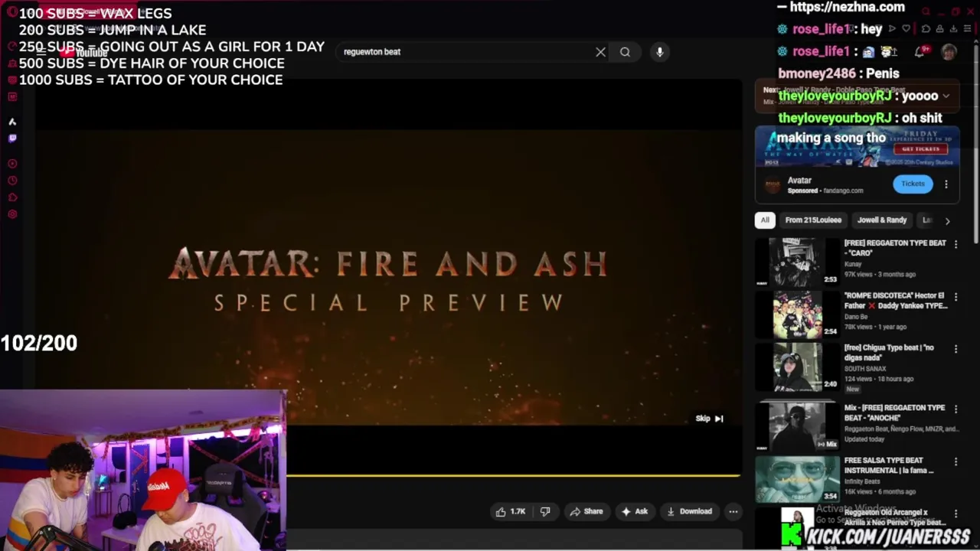Open Mix 'ANOCHE' reggaeton type beat
The height and width of the screenshot is (551, 980).
[894, 412]
